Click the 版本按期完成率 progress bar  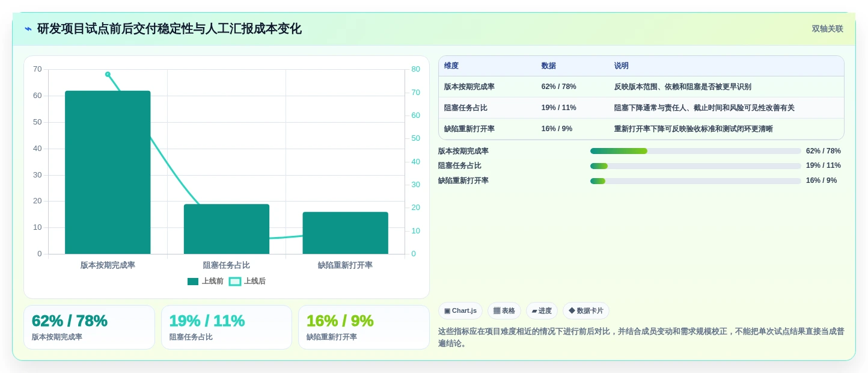(695, 151)
